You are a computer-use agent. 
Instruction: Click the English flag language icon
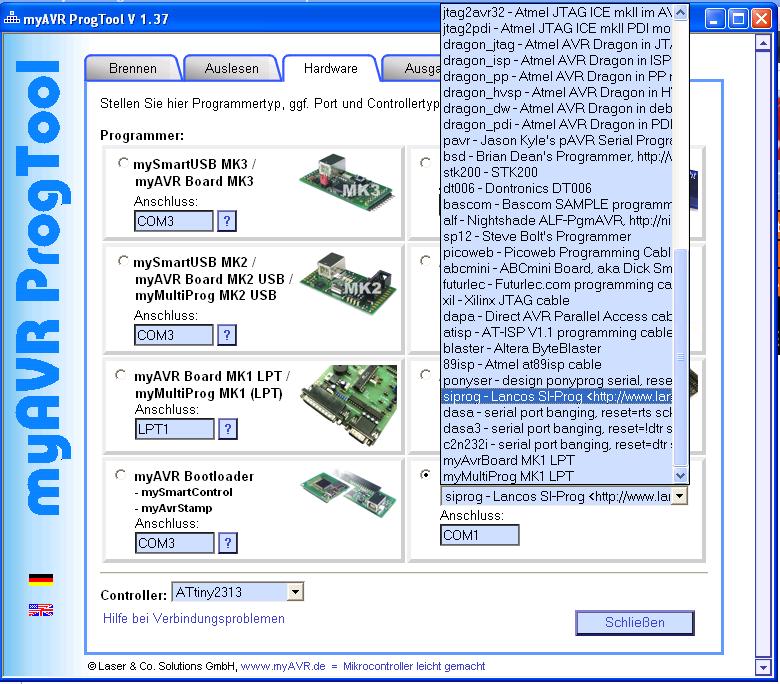(41, 610)
